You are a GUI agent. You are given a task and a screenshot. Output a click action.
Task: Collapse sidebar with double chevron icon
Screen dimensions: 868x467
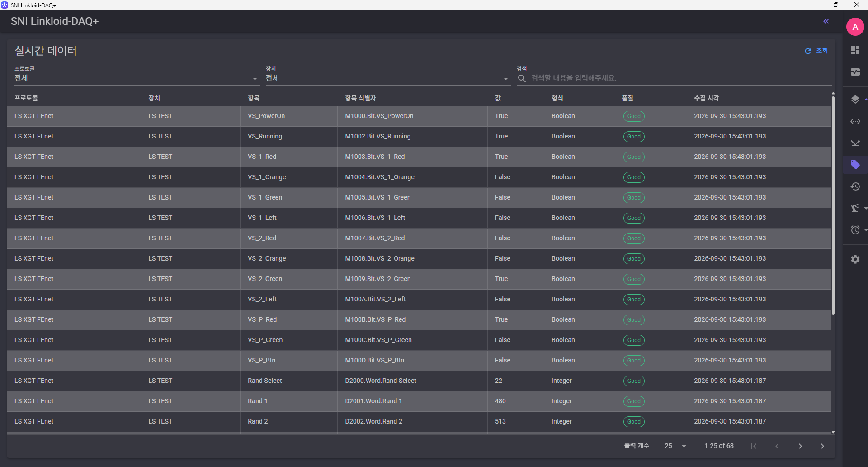826,21
